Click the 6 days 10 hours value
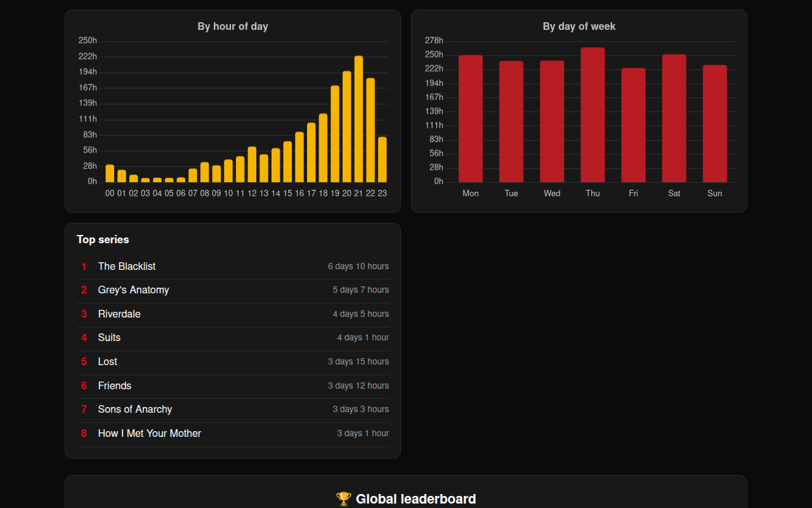The width and height of the screenshot is (812, 508). coord(358,267)
